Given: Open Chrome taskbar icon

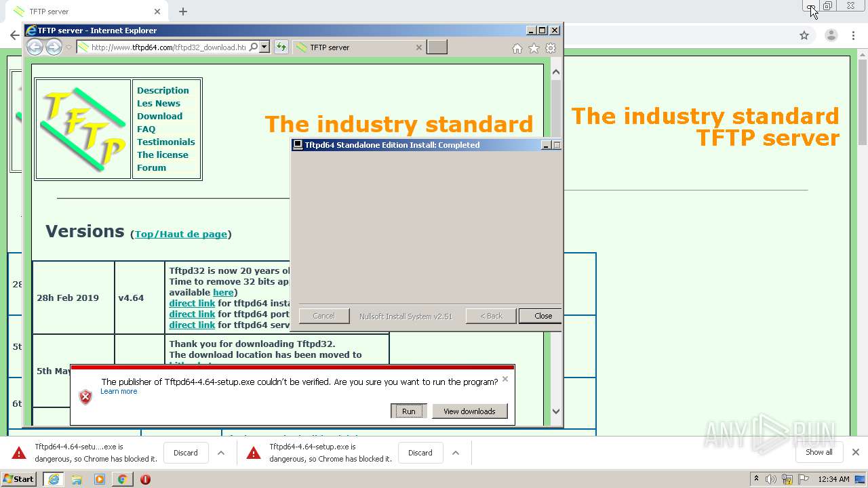Looking at the screenshot, I should (122, 479).
